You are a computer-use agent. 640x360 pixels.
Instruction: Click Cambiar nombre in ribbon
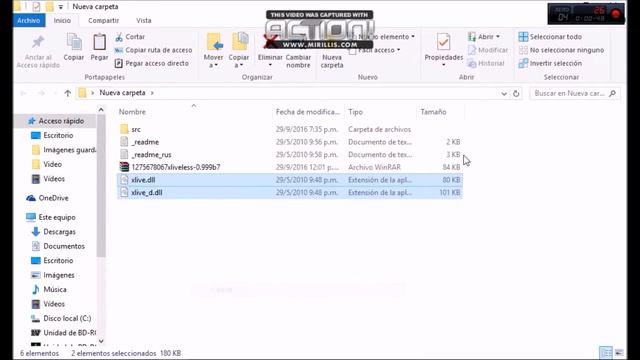point(298,61)
